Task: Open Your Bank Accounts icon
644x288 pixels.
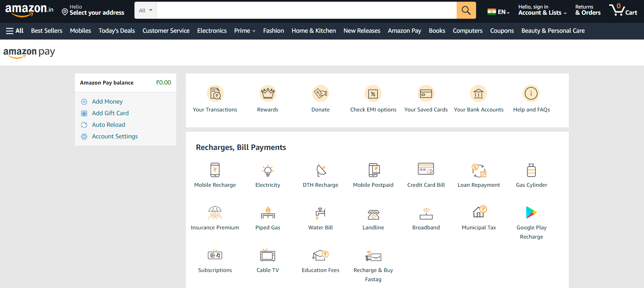Action: point(478,93)
